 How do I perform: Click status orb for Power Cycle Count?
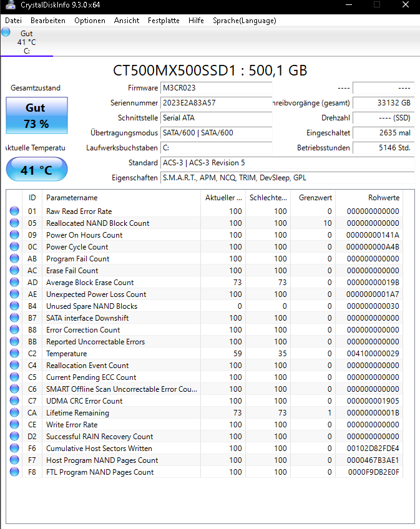tap(14, 246)
